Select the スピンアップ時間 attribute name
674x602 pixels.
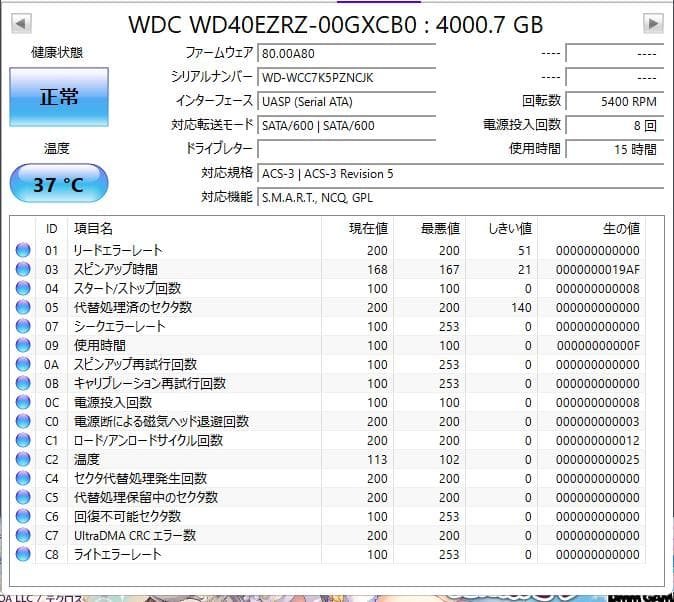(116, 269)
